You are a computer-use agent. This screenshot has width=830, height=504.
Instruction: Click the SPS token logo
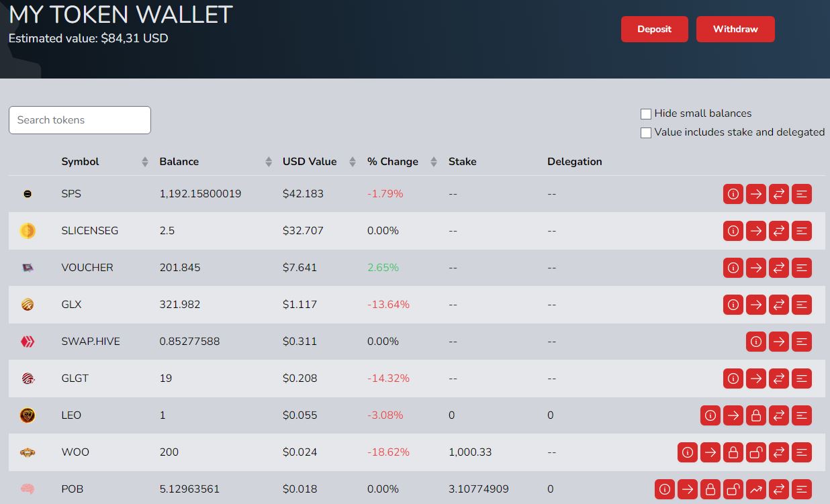[28, 194]
